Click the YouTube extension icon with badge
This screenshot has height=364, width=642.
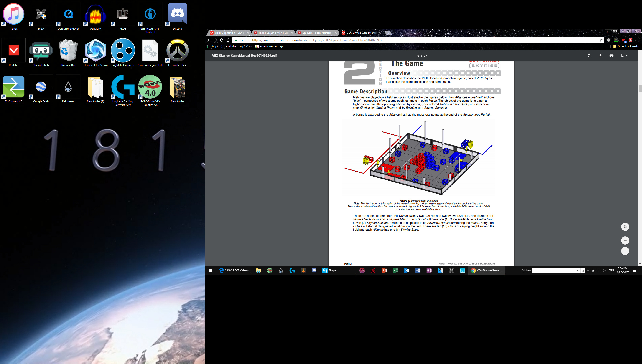(x=624, y=40)
